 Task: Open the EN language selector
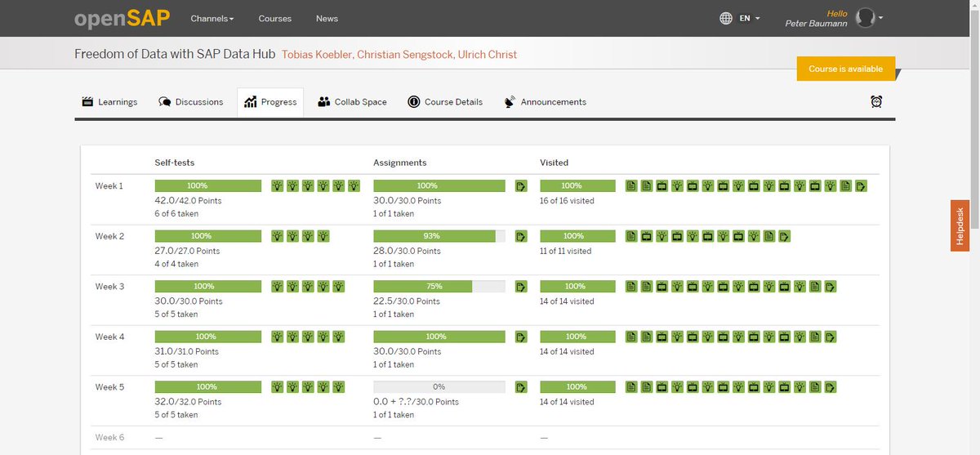741,18
